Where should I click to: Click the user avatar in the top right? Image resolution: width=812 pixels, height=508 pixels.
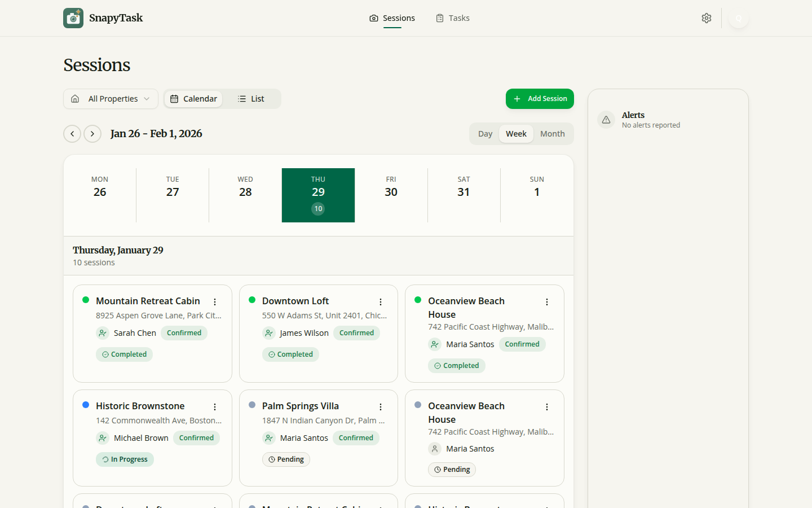point(738,17)
